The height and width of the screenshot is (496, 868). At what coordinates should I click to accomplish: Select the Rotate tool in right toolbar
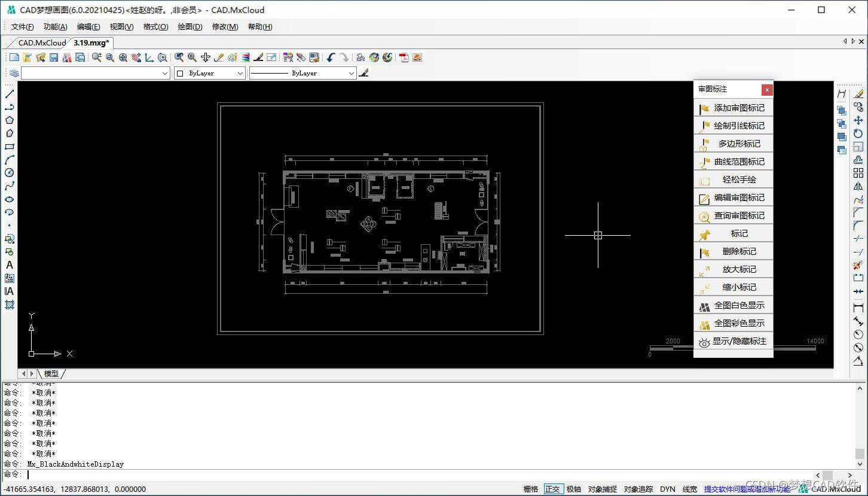click(x=858, y=133)
